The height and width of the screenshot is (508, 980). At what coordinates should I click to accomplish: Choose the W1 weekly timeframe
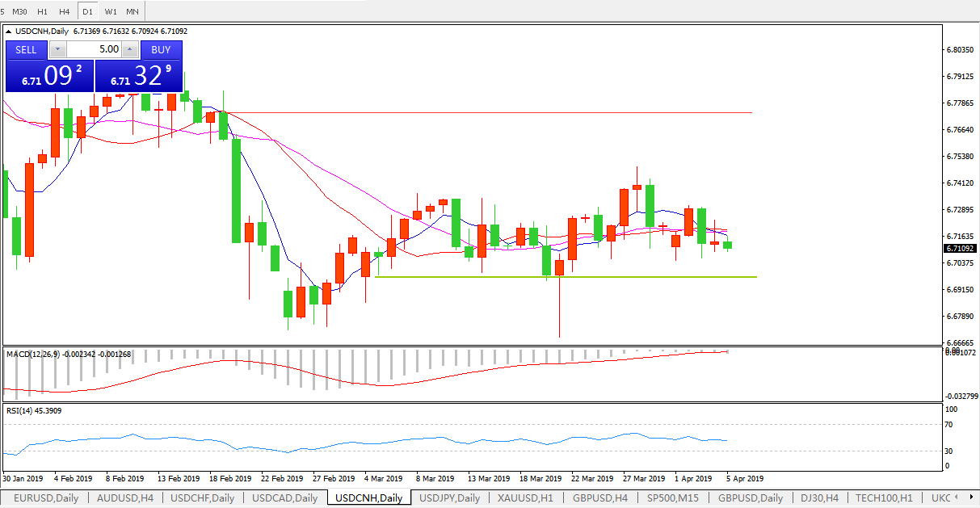pyautogui.click(x=110, y=11)
